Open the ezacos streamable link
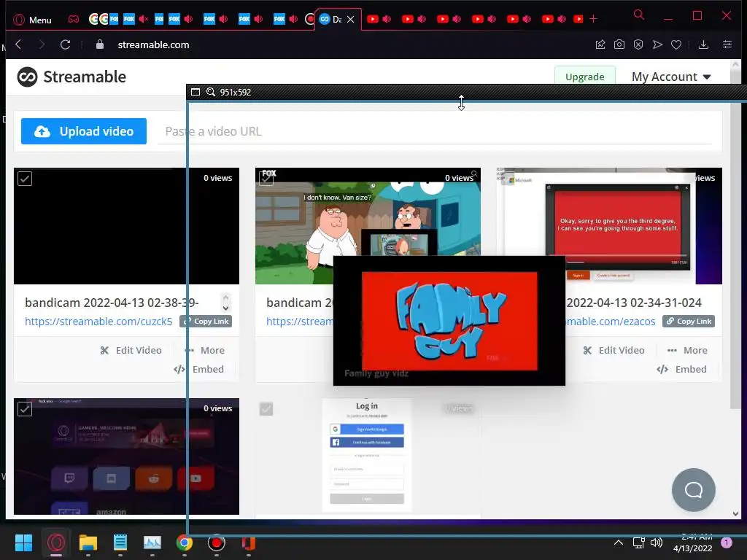Image resolution: width=747 pixels, height=560 pixels. pyautogui.click(x=611, y=322)
